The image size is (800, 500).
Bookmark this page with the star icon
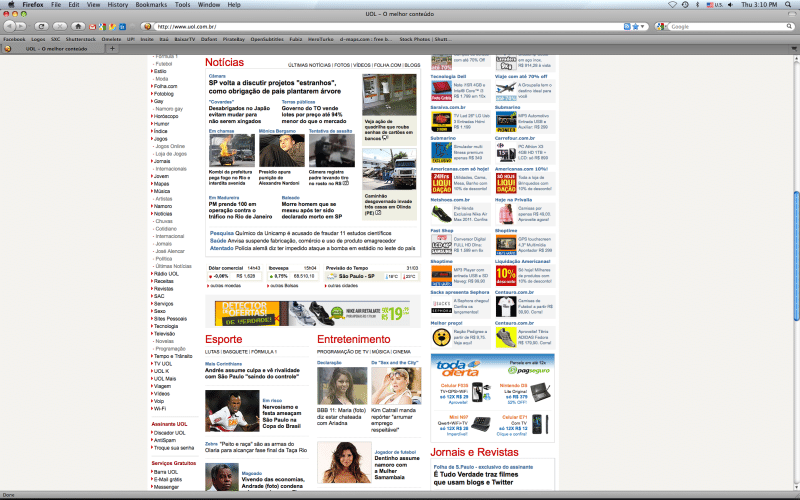[635, 27]
